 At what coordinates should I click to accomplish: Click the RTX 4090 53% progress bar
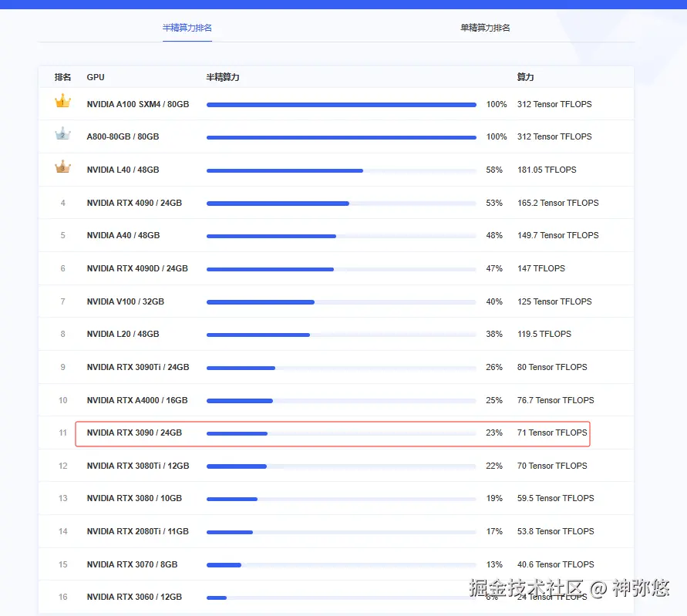point(342,204)
